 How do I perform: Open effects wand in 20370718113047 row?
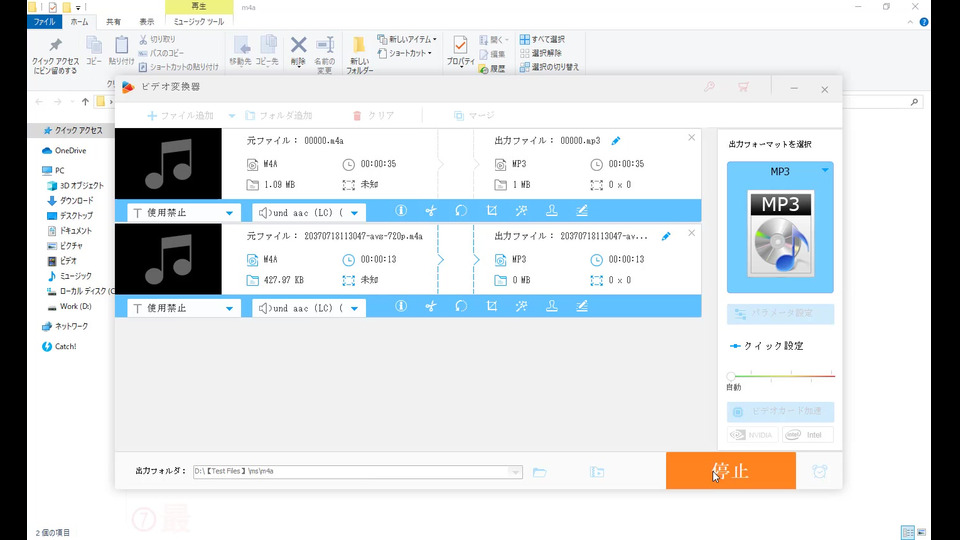click(522, 306)
